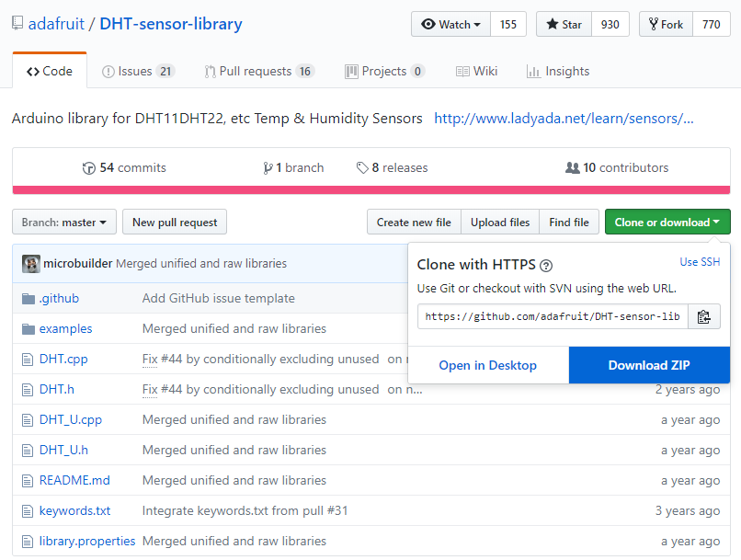Select the HTTPS clone URL field

(x=553, y=316)
